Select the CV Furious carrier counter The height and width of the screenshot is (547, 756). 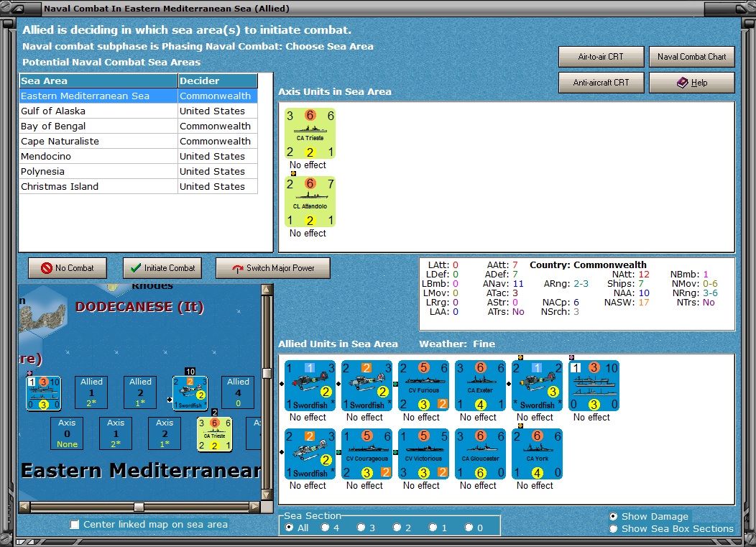tap(423, 386)
